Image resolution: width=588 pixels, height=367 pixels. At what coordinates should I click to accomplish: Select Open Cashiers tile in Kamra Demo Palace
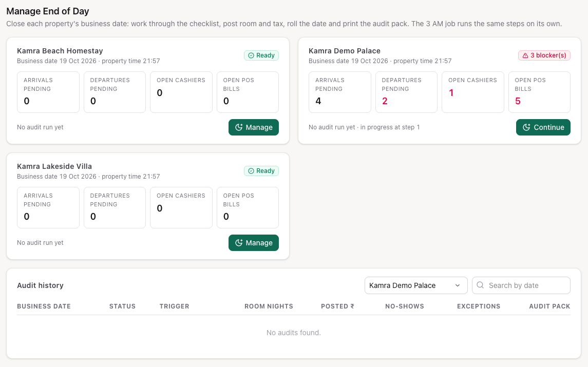[x=473, y=92]
